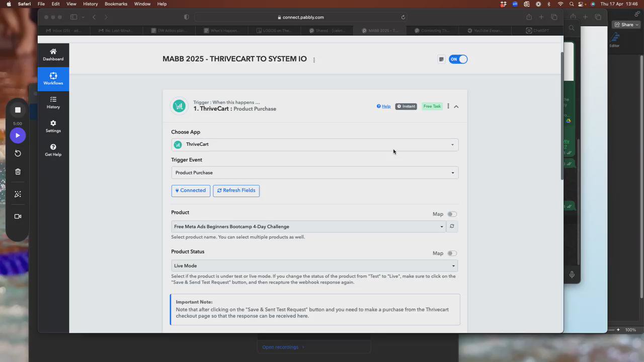Switch to the Gmail Inbox tab
Image resolution: width=644 pixels, height=362 pixels.
(64, 31)
